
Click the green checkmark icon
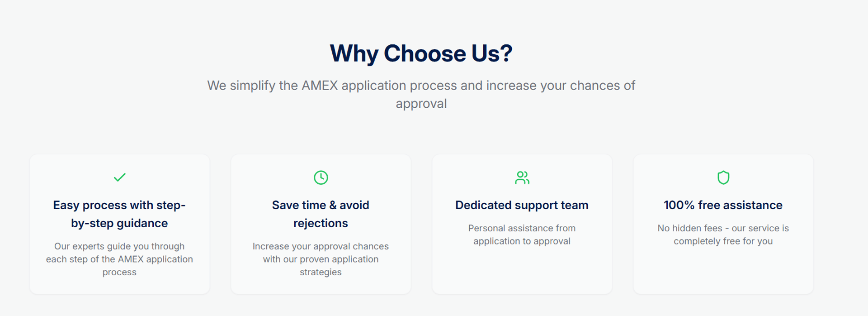(x=119, y=177)
